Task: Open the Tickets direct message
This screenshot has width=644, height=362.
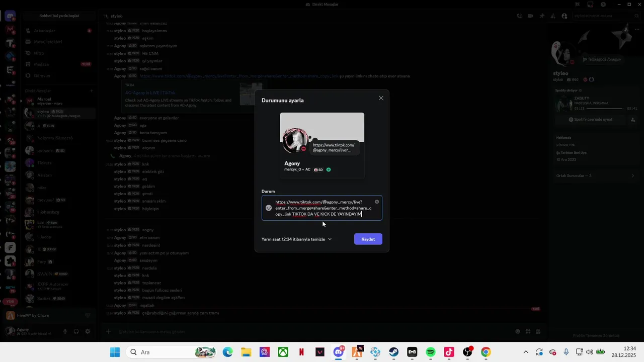Action: click(x=59, y=163)
